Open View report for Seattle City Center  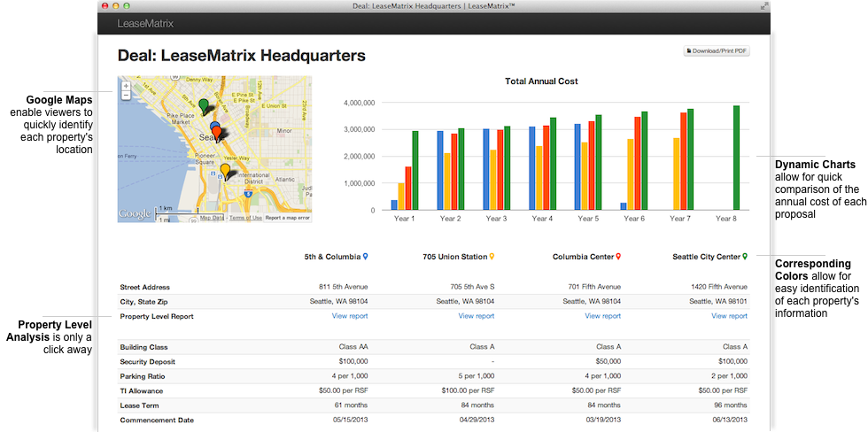coord(729,316)
